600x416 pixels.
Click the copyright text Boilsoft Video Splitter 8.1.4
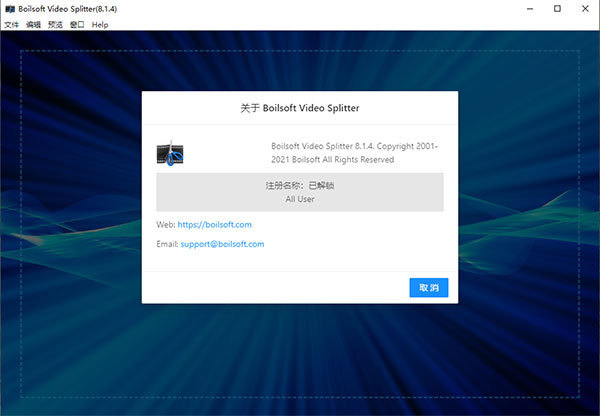354,153
